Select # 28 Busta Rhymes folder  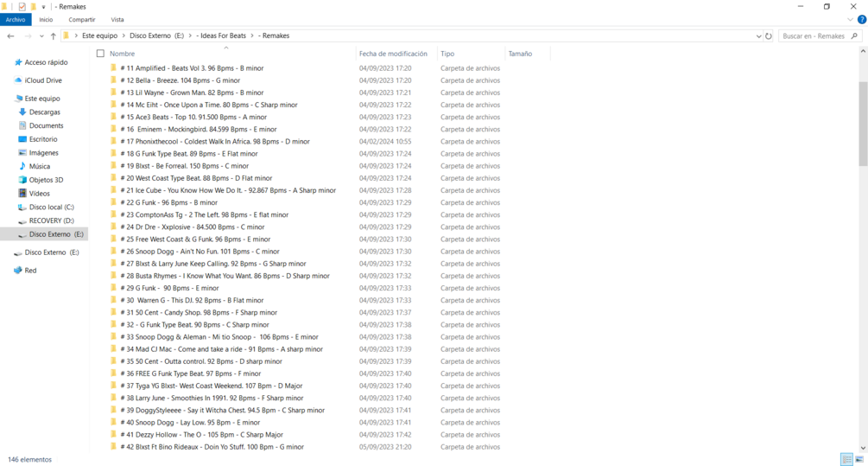click(225, 276)
